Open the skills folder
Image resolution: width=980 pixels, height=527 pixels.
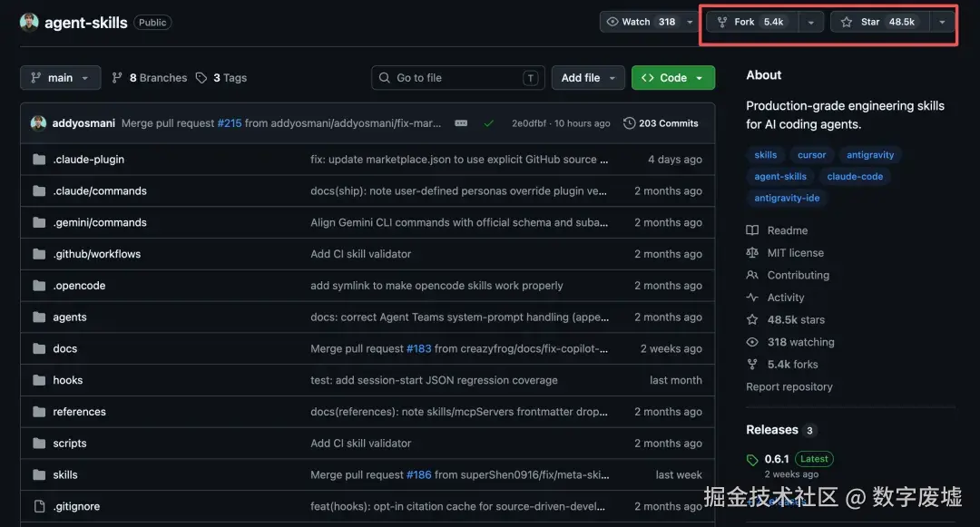coord(65,474)
